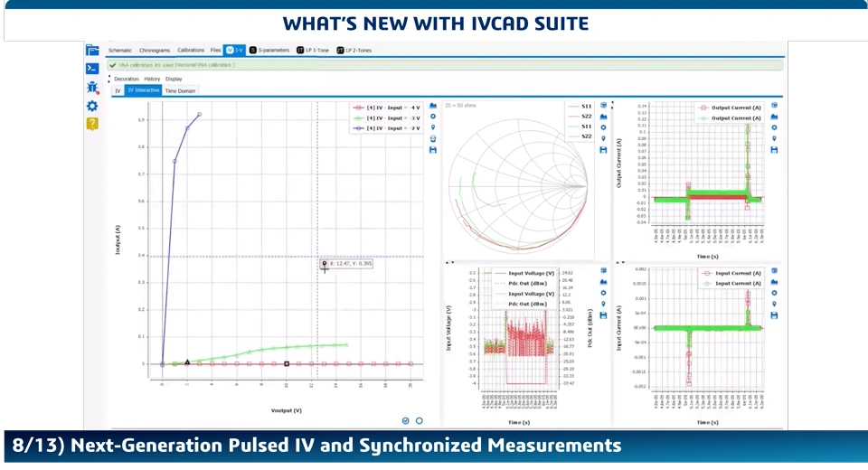
Task: Toggle the splitter arrows above Input Voltage plot
Action: tap(449, 262)
